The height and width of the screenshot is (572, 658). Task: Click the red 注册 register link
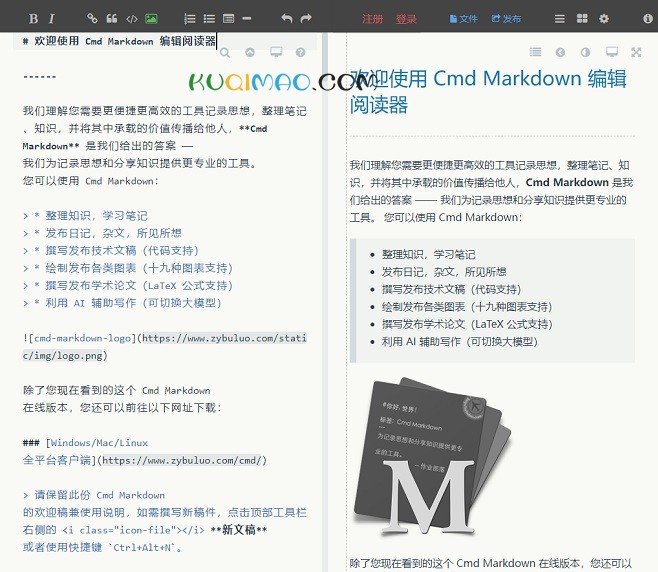(373, 19)
